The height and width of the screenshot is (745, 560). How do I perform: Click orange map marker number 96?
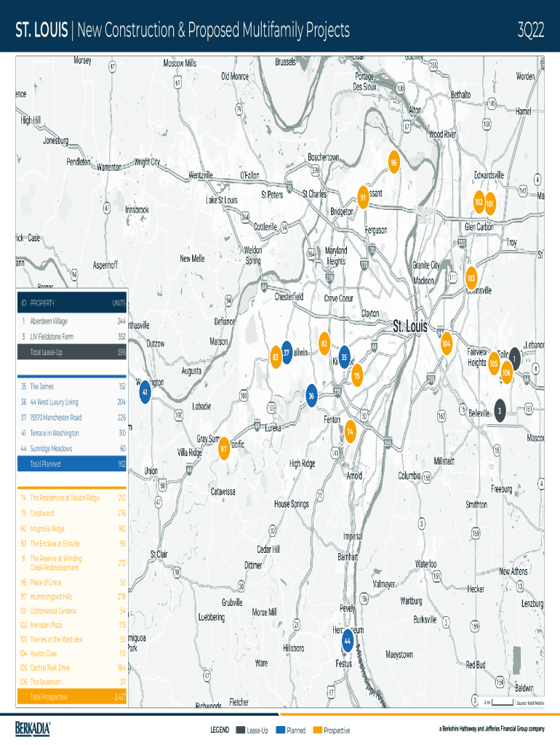click(393, 163)
